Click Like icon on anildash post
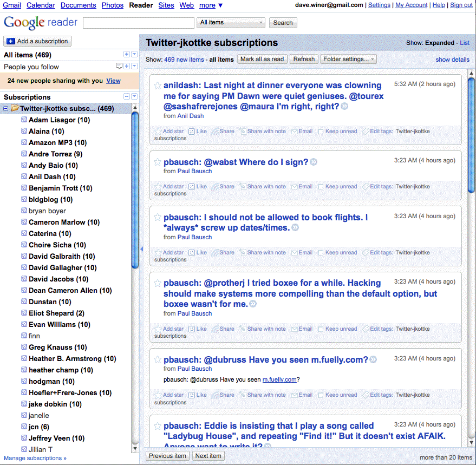The width and height of the screenshot is (476, 465). [192, 132]
